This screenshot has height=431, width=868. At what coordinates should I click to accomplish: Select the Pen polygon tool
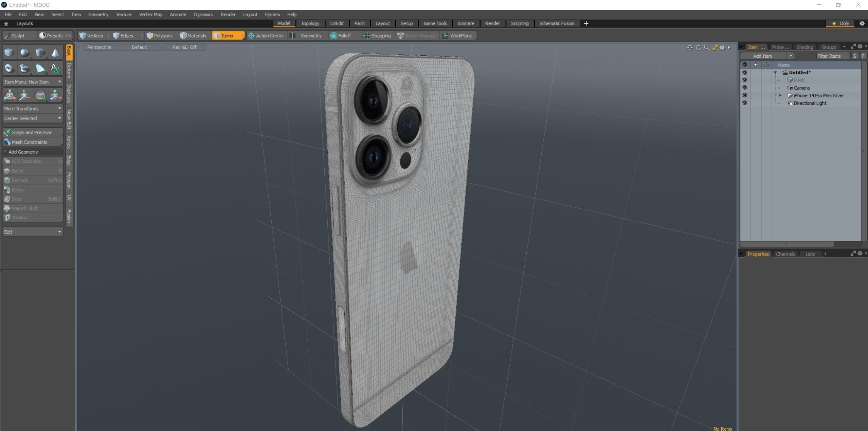(40, 68)
